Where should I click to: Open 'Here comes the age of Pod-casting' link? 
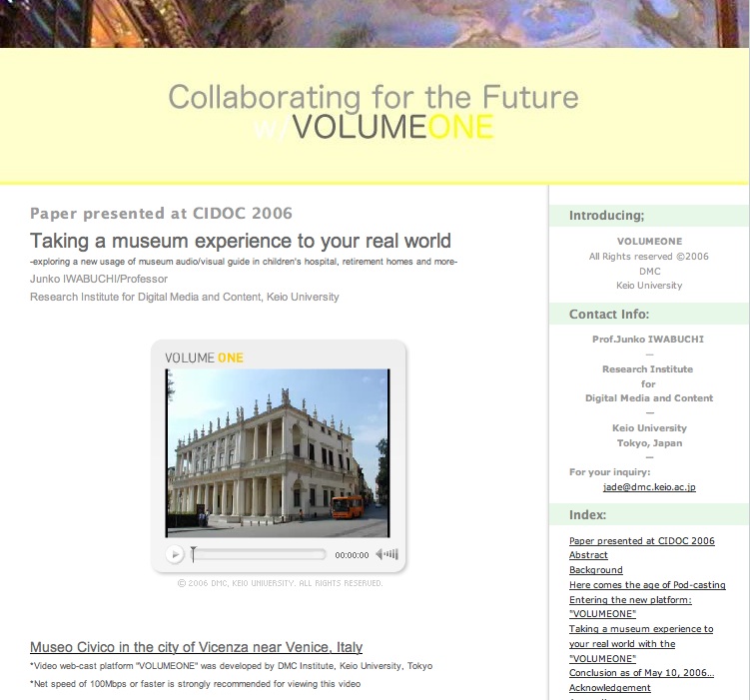pyautogui.click(x=647, y=585)
